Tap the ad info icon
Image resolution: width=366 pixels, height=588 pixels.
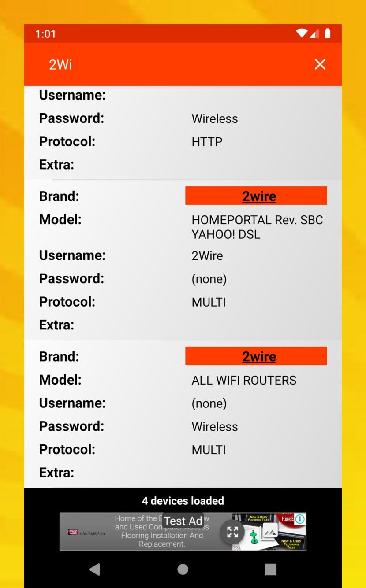coord(300,519)
